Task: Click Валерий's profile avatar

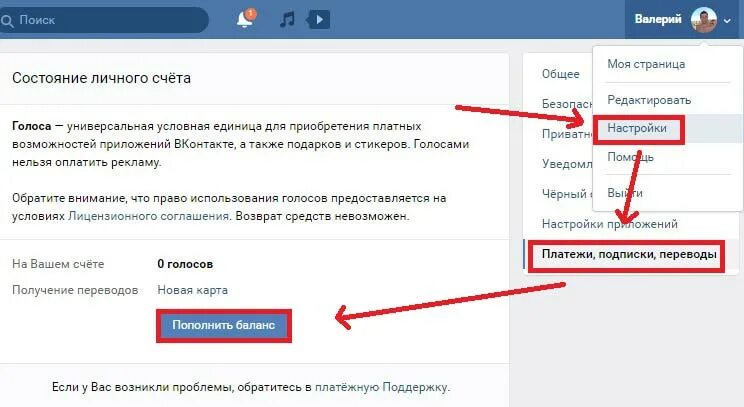Action: click(x=704, y=20)
